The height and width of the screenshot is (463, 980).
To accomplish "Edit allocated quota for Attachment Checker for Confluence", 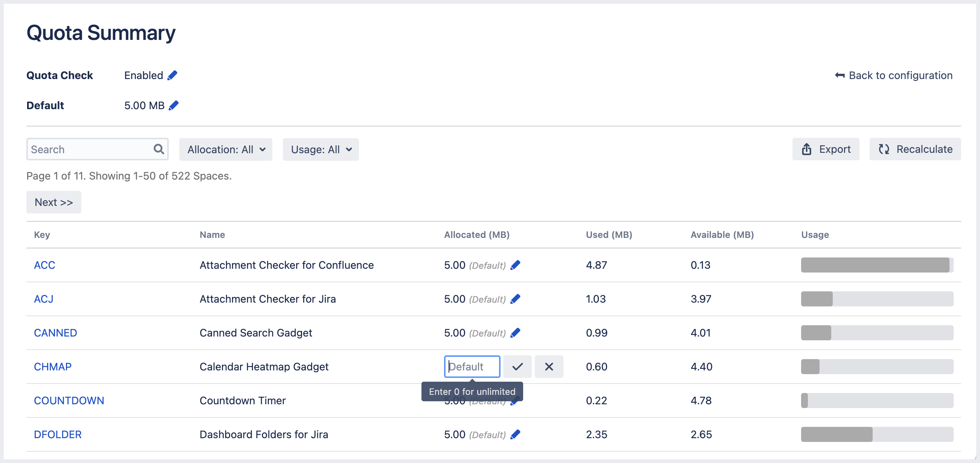I will [x=516, y=265].
